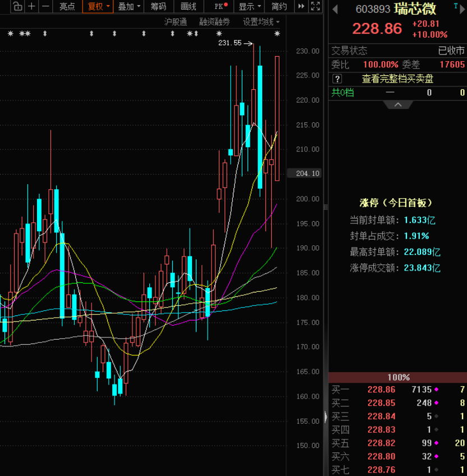Open the 复权 dropdown

tap(98, 6)
